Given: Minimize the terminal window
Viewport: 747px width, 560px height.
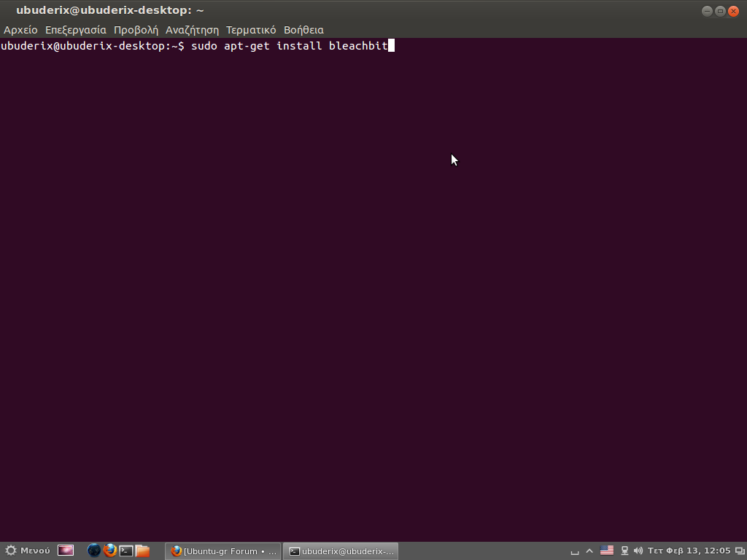Looking at the screenshot, I should click(707, 11).
